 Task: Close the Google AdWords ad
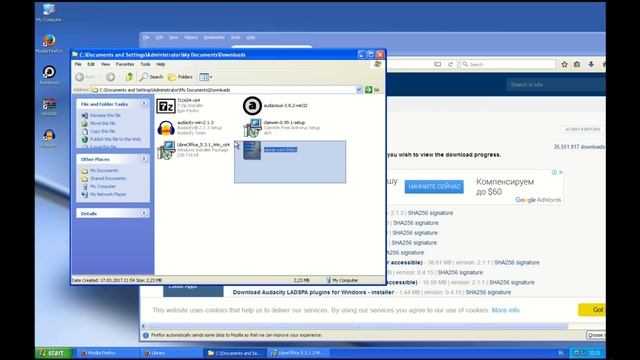(560, 172)
